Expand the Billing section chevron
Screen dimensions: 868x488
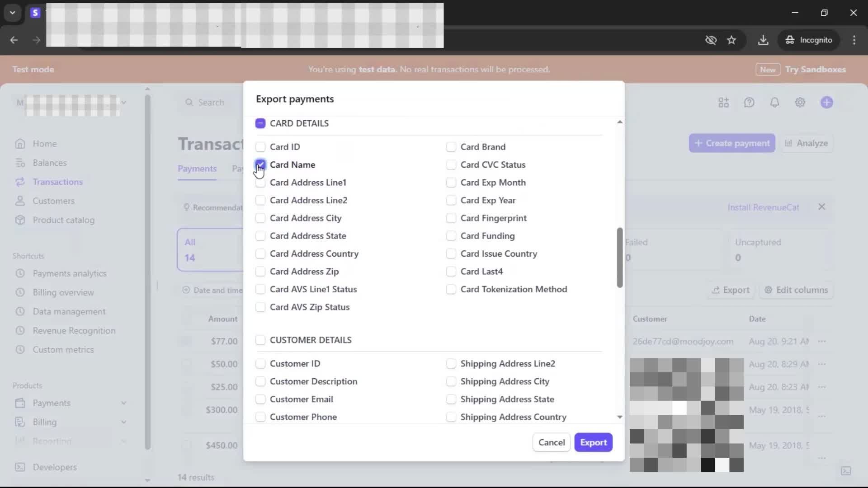coord(123,422)
